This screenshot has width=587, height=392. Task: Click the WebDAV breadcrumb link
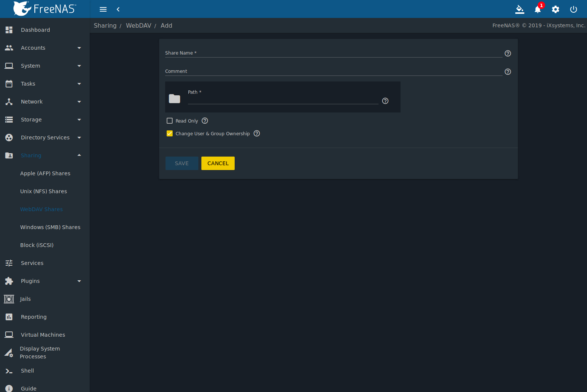139,25
